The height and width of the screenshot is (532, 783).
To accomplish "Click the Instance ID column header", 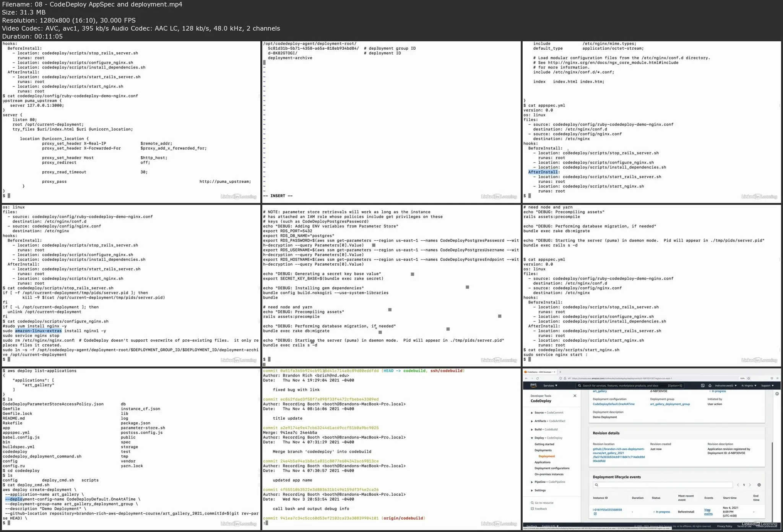I will [600, 498].
